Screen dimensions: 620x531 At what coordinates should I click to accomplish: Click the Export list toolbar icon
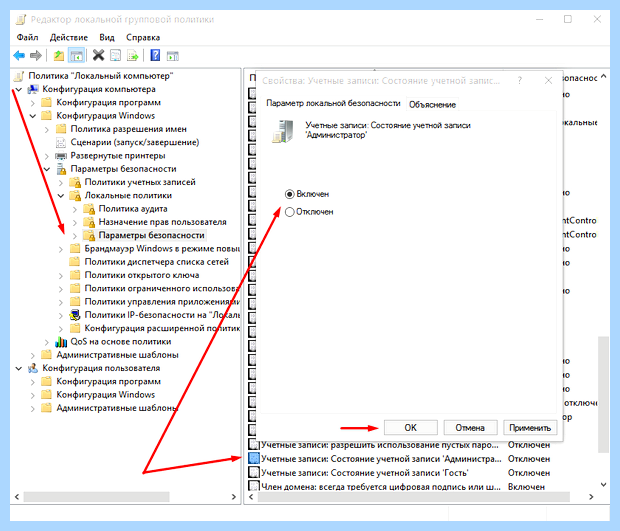coord(132,56)
